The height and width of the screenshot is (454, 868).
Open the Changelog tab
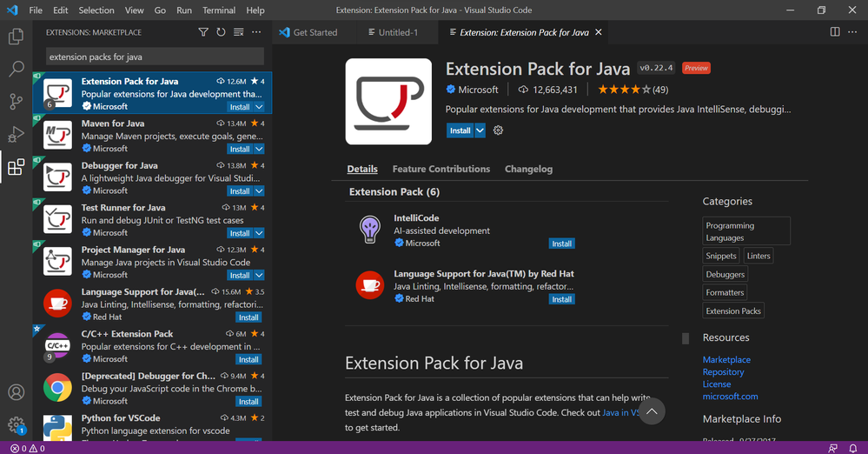[528, 169]
